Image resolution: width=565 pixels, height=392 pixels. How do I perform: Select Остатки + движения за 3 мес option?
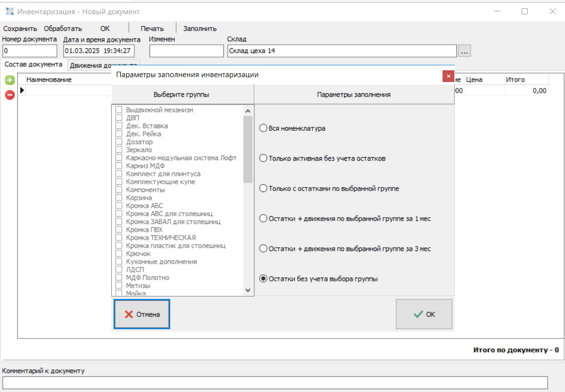point(263,249)
